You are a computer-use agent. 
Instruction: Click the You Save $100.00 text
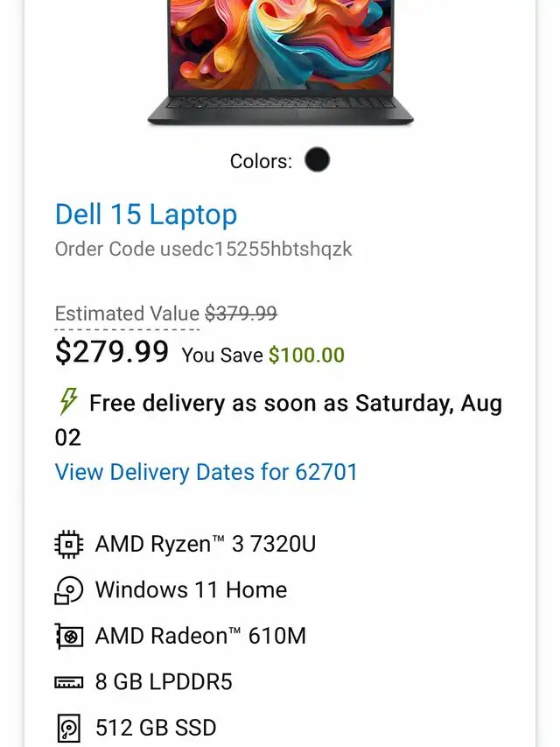[262, 355]
